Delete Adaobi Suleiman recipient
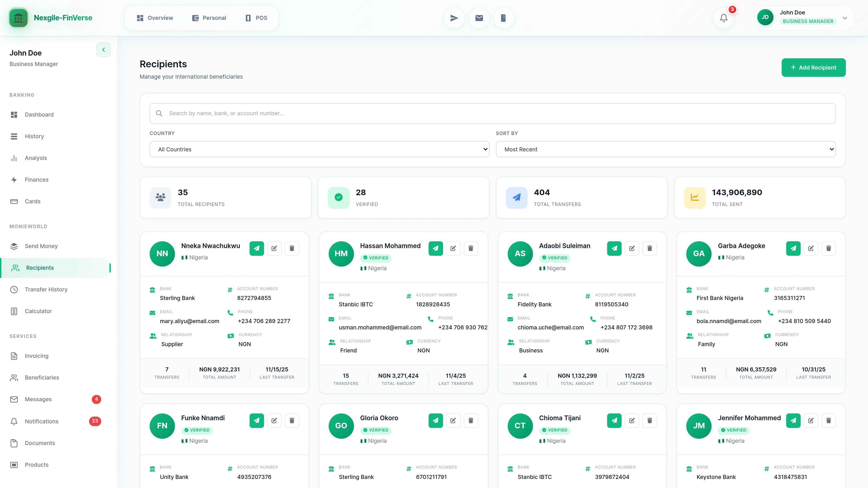 (x=649, y=249)
